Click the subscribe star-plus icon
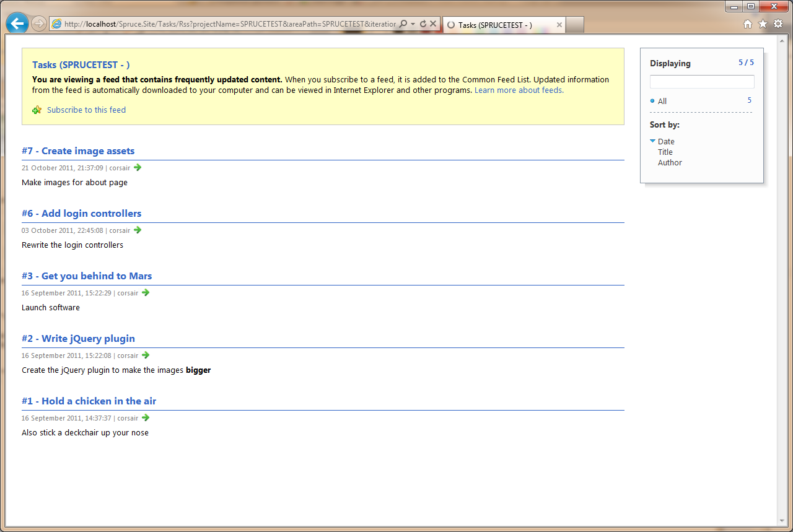The height and width of the screenshot is (532, 793). (x=37, y=110)
